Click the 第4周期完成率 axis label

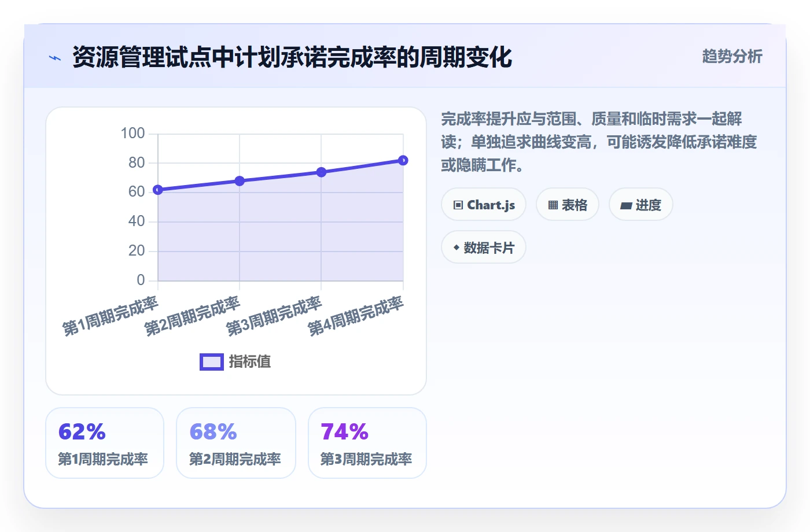point(355,316)
